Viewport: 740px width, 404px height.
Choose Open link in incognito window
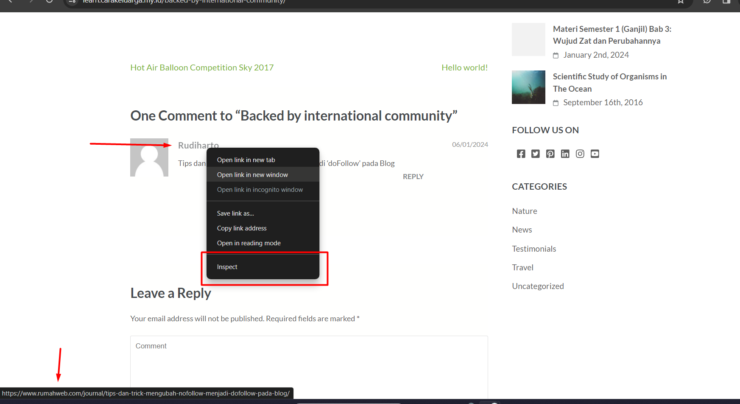[x=263, y=190]
